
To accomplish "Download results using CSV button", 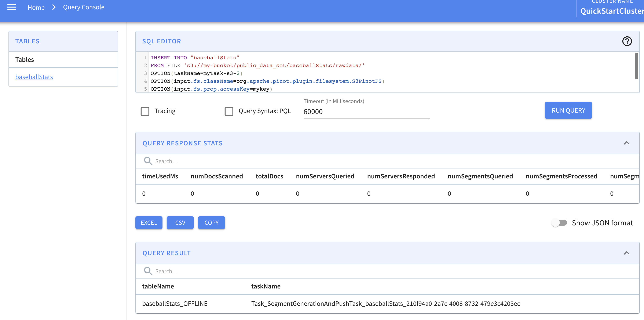I will click(180, 223).
